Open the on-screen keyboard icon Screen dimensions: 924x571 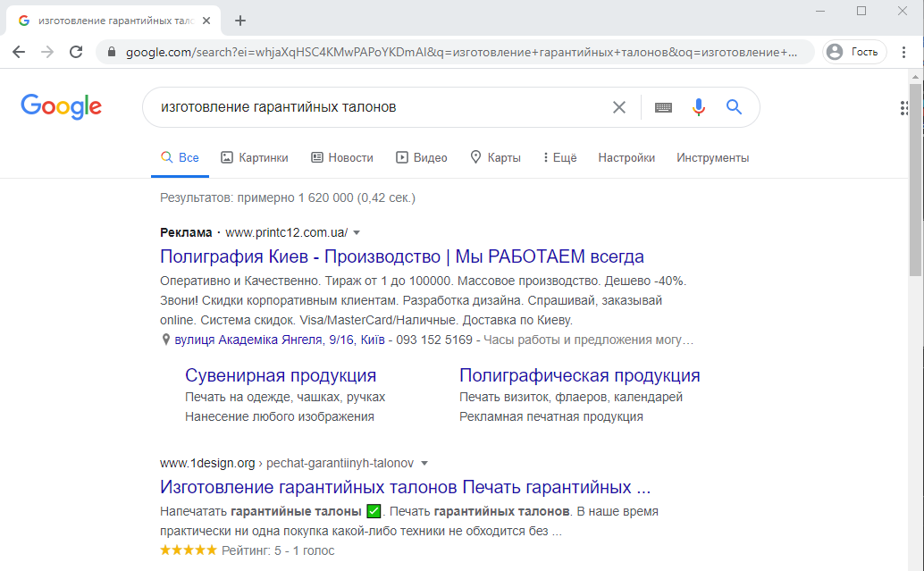663,107
